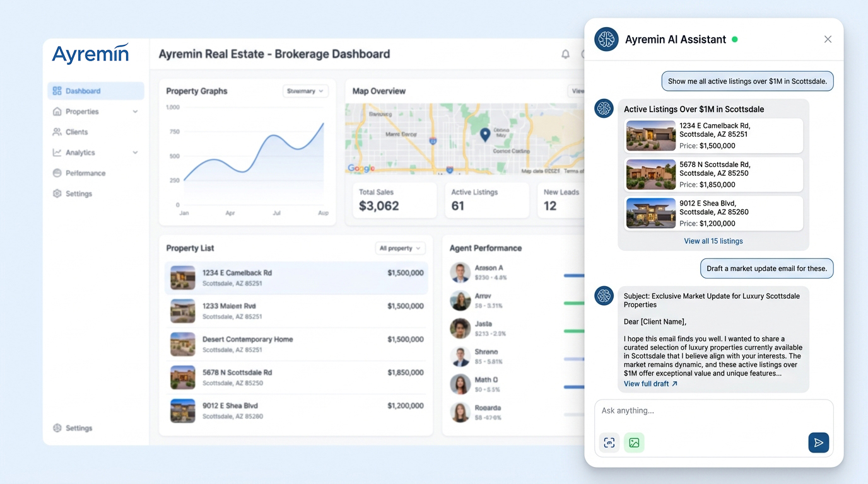Click the map location pin
This screenshot has width=868, height=484.
coord(485,134)
